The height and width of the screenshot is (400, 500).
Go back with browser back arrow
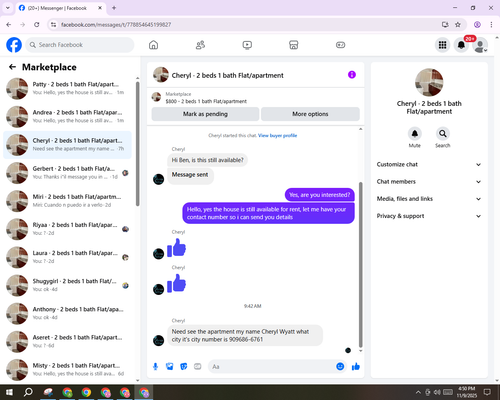click(9, 25)
